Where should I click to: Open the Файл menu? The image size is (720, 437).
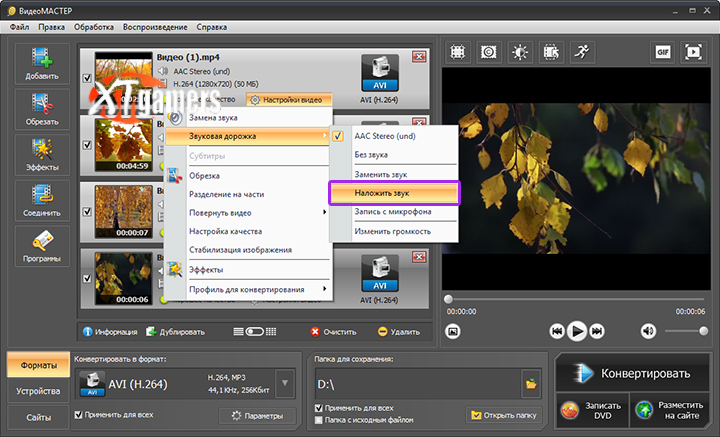tap(19, 27)
